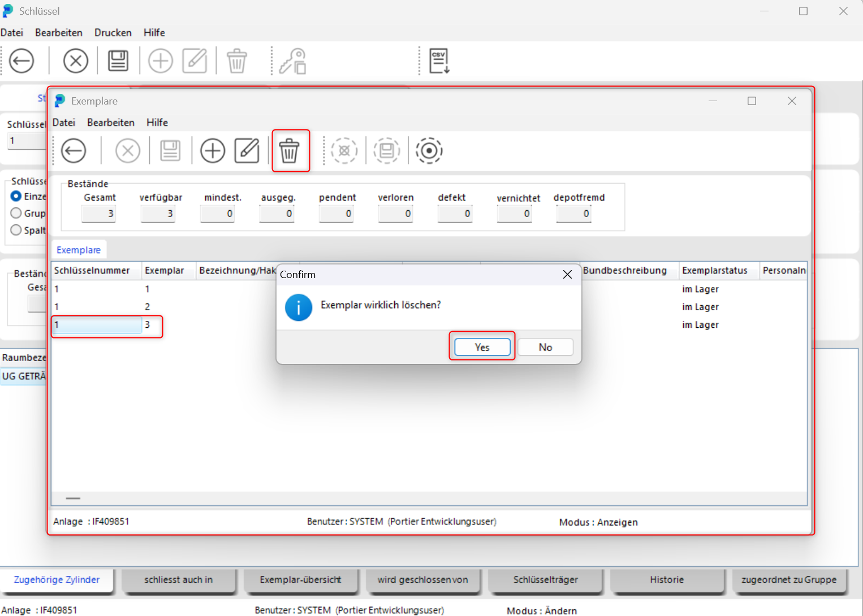Click the save diskette icon in main toolbar
Screen dimensions: 863x616
pyautogui.click(x=118, y=61)
